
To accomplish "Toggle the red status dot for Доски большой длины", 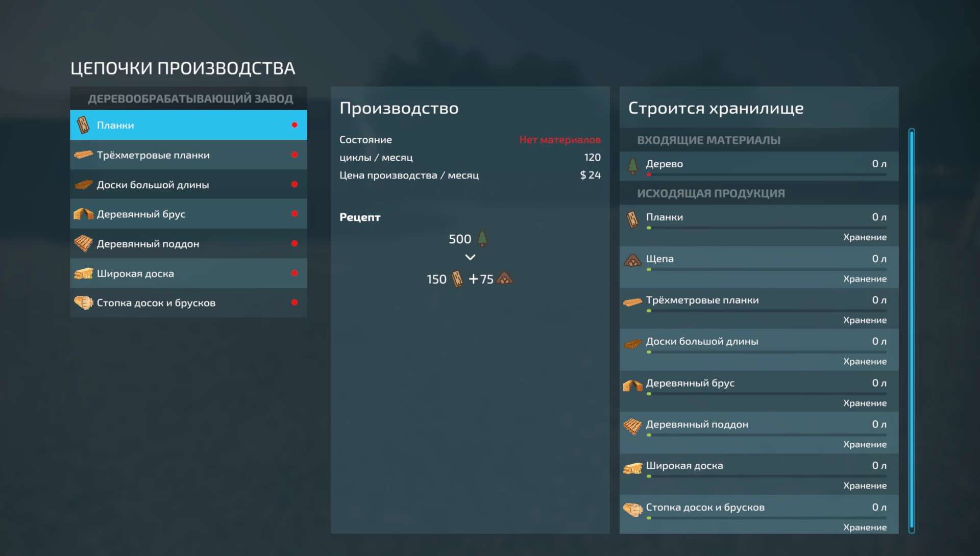I will coord(295,185).
